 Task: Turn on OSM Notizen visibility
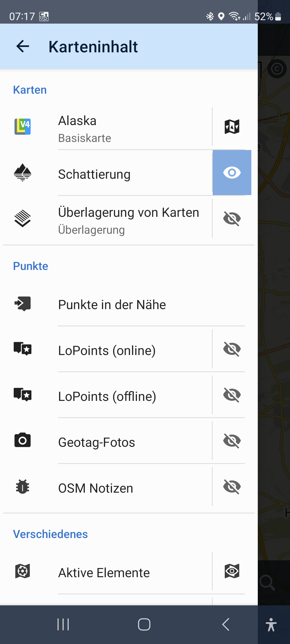tap(232, 486)
